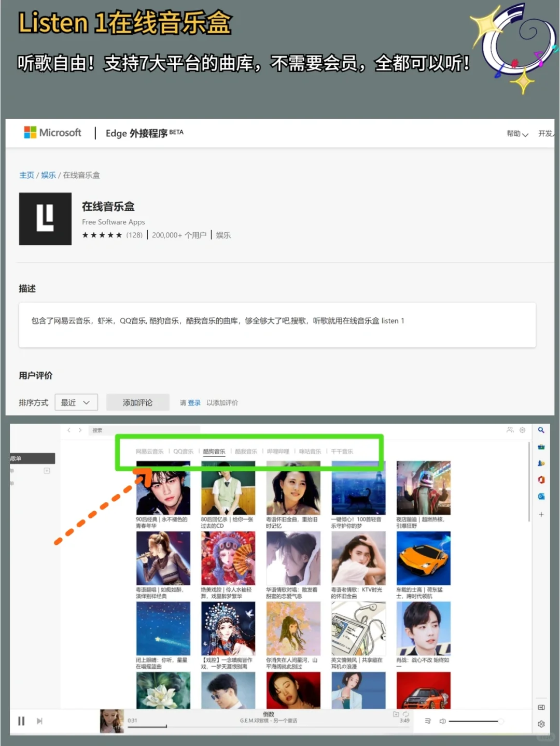Open the 英文慵懒风 playlist cover
This screenshot has height=746, width=560.
[358, 629]
